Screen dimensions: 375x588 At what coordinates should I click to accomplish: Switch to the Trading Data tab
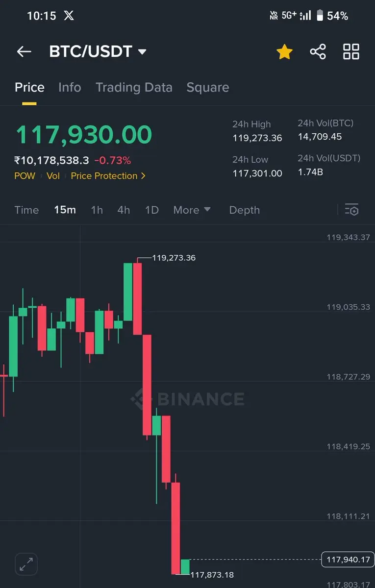134,87
